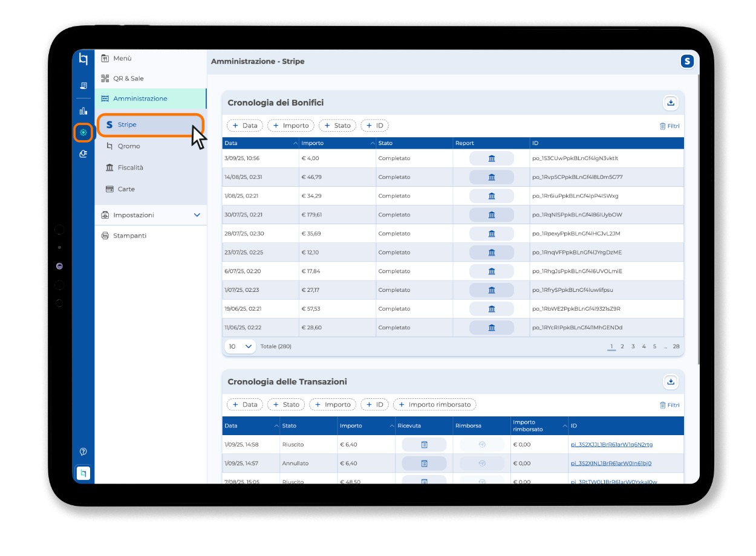Open transaction link pi_3S2XINL1BrR6larW0ln61bj0
The image size is (756, 556).
tap(611, 464)
